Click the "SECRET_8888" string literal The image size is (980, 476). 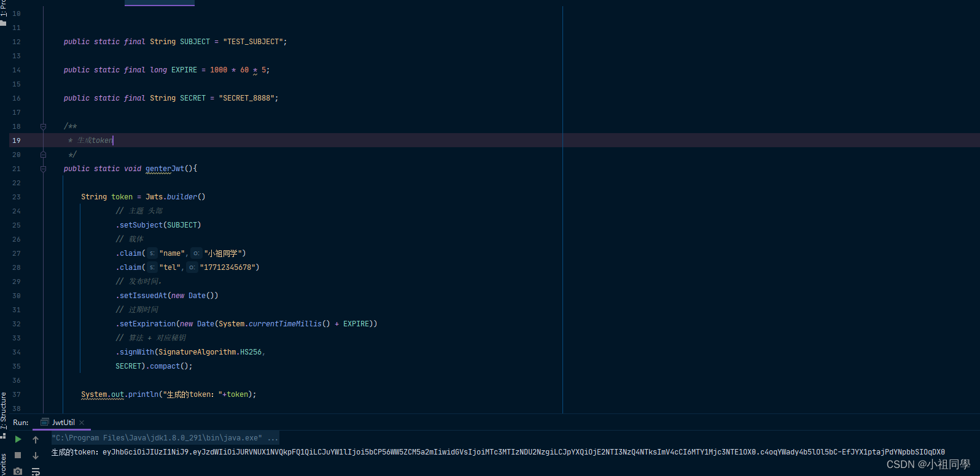(246, 98)
